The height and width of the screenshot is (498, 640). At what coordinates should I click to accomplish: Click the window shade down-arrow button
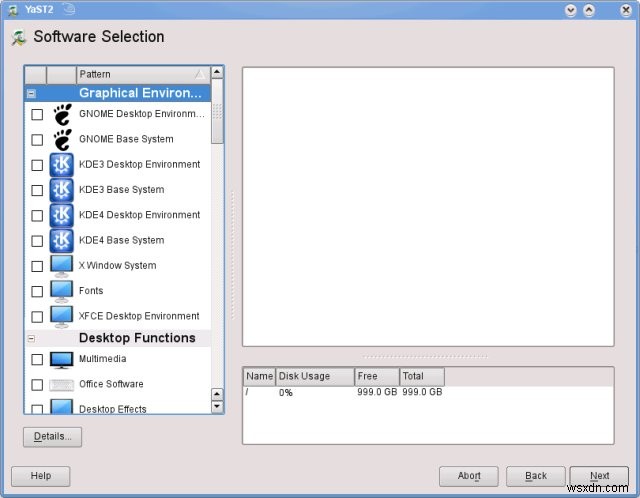click(x=571, y=10)
